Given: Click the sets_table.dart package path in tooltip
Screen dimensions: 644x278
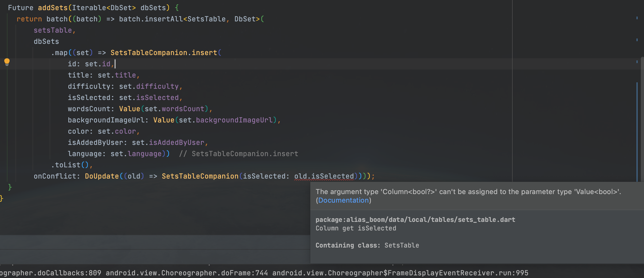Looking at the screenshot, I should tap(415, 219).
